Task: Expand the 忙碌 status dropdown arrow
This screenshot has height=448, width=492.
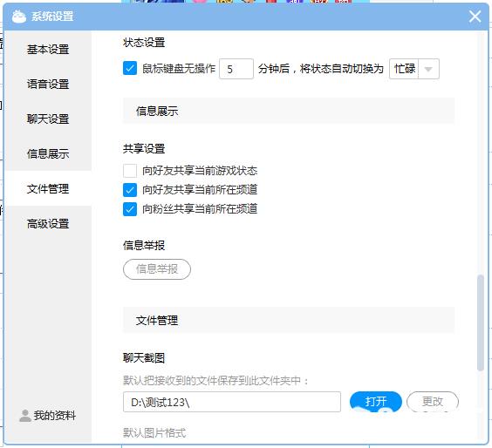Action: click(x=428, y=69)
